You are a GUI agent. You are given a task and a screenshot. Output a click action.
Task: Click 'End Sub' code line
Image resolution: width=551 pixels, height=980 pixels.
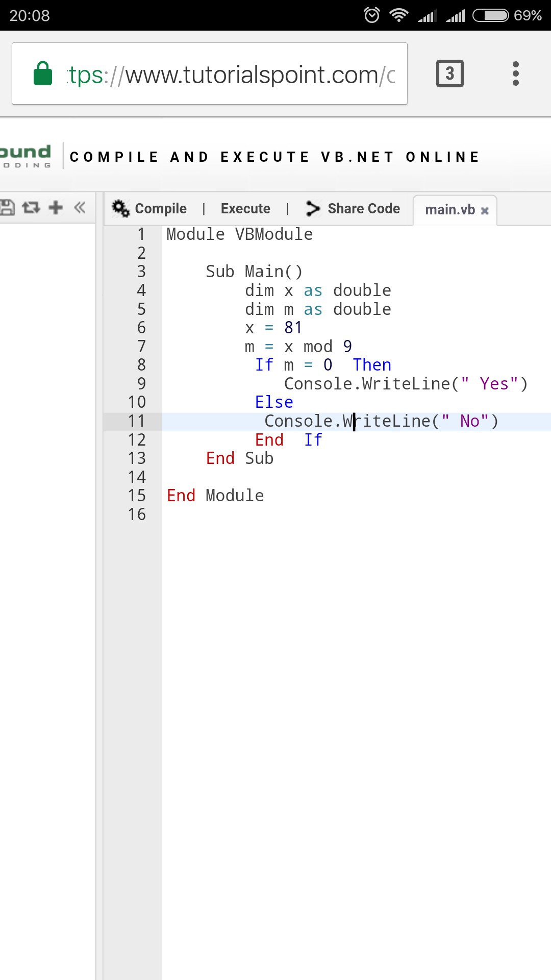click(x=240, y=458)
